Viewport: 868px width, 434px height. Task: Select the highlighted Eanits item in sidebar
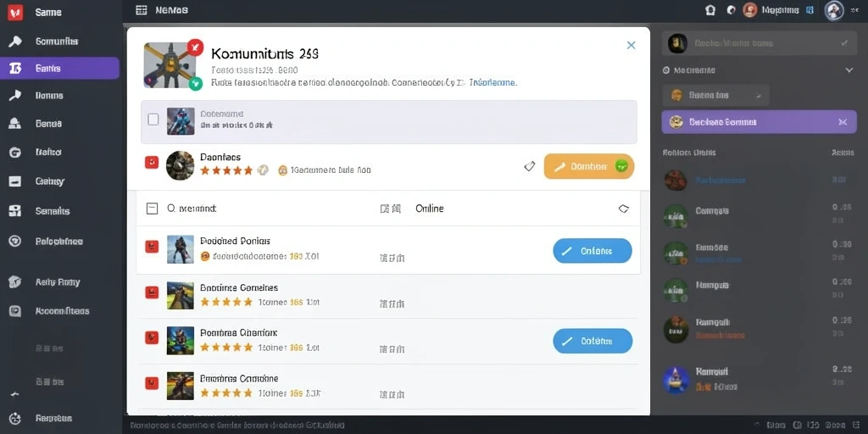point(60,68)
